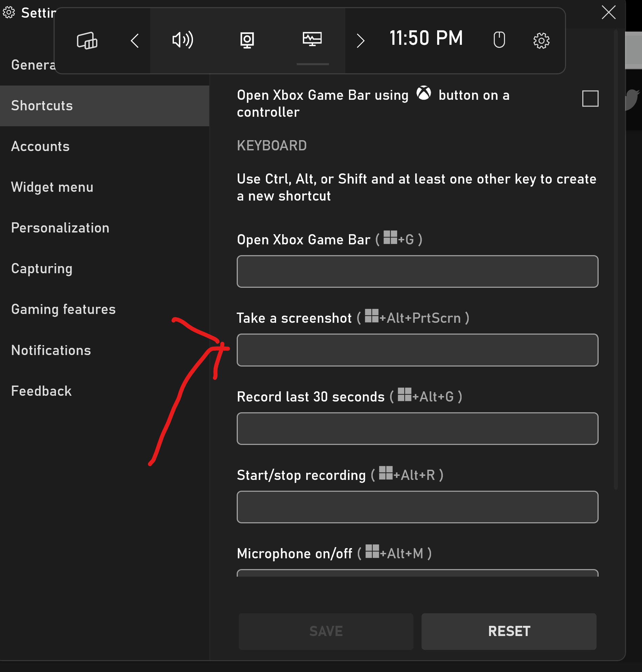Open the Performance widget icon
The height and width of the screenshot is (672, 642).
pos(312,39)
